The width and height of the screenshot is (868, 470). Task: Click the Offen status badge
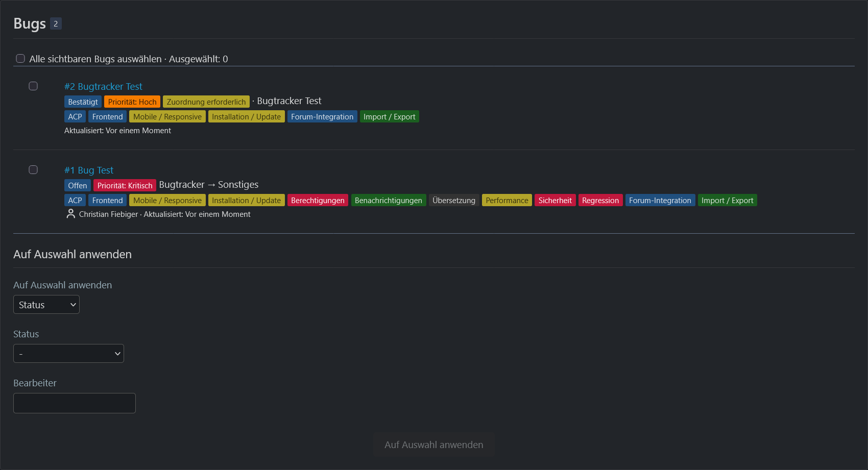tap(78, 185)
